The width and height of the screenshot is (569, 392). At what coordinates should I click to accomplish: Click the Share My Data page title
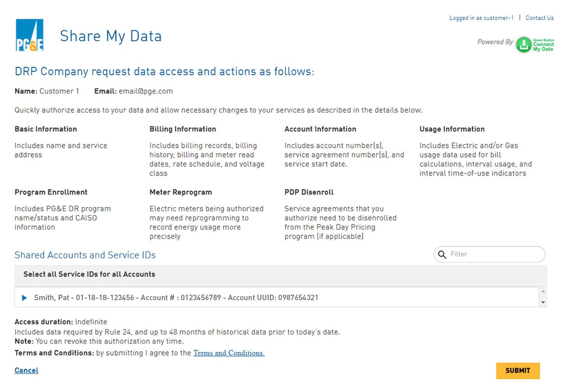point(111,36)
